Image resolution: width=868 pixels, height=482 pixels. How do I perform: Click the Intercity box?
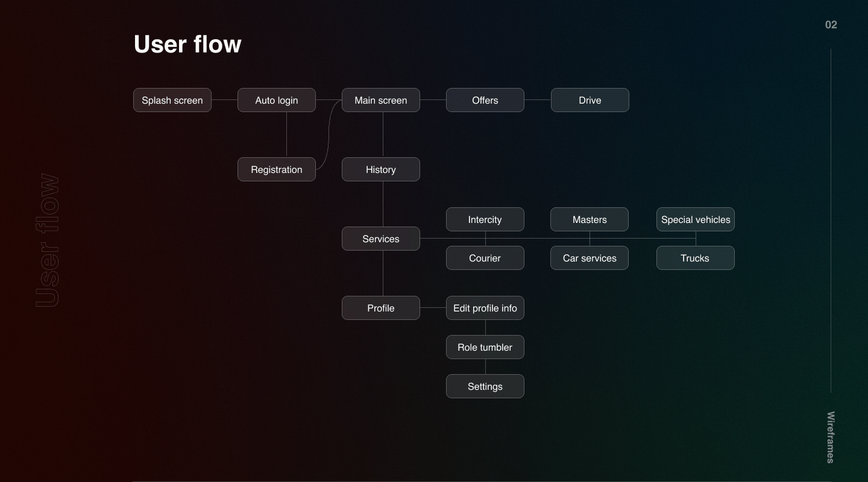coord(485,219)
